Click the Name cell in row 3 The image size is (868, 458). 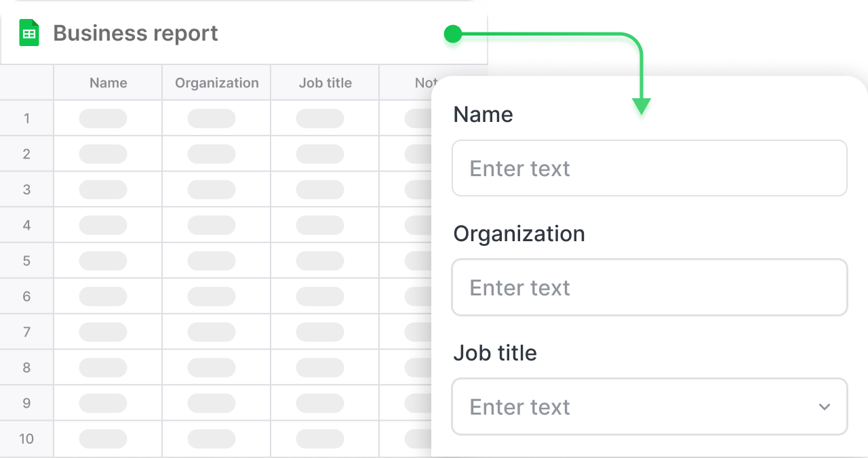tap(108, 190)
